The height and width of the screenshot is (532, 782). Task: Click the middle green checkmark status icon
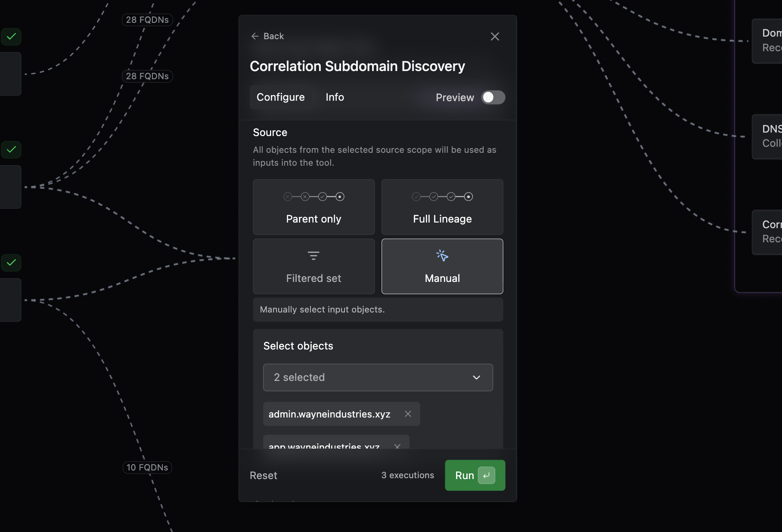click(11, 150)
